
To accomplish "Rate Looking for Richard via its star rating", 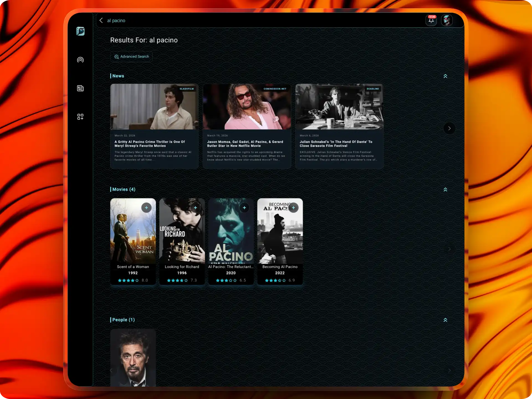I will [177, 280].
